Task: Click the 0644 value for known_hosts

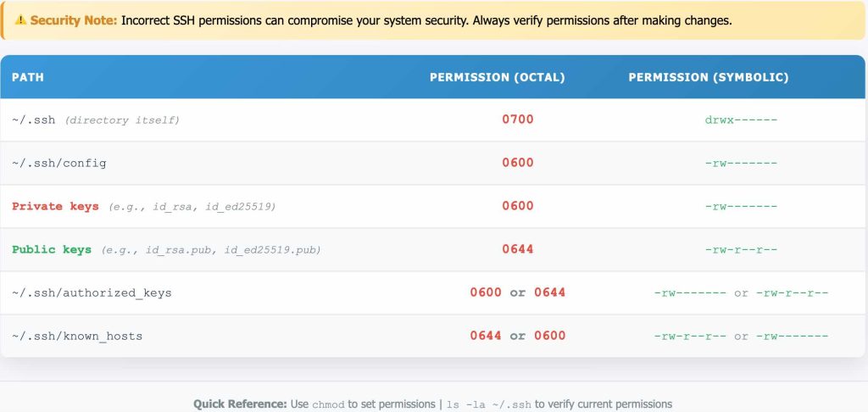Action: 486,335
